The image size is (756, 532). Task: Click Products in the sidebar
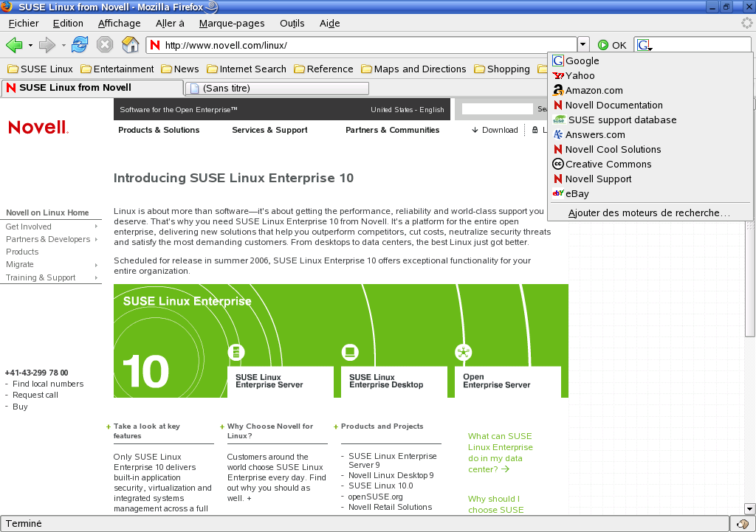22,252
